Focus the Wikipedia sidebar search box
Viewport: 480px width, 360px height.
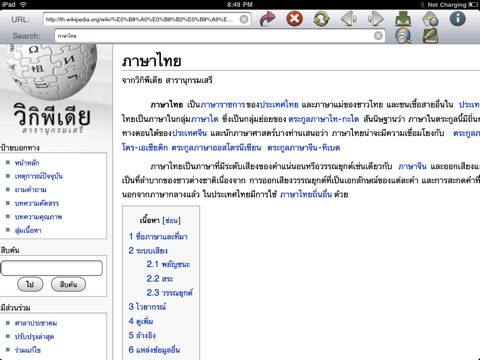click(x=52, y=268)
